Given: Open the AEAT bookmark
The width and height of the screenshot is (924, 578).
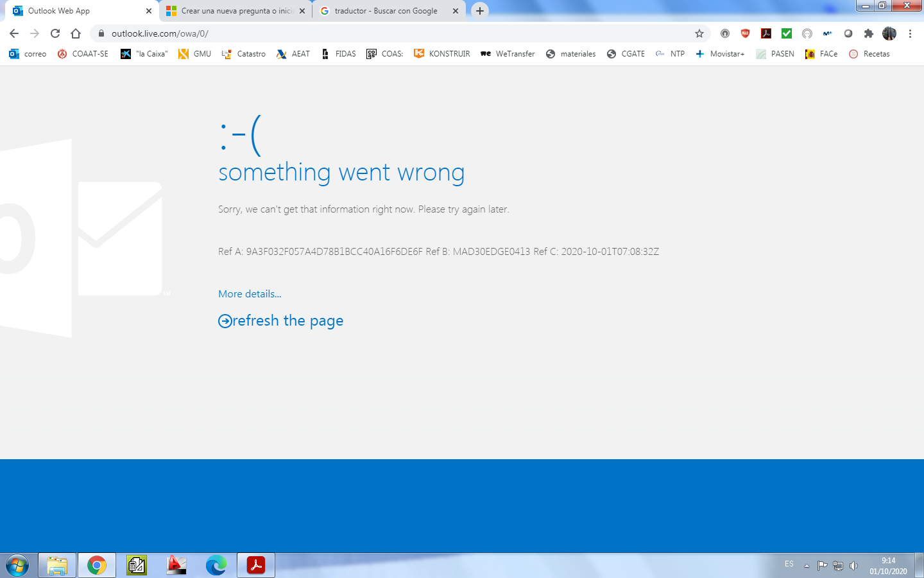Looking at the screenshot, I should [293, 54].
